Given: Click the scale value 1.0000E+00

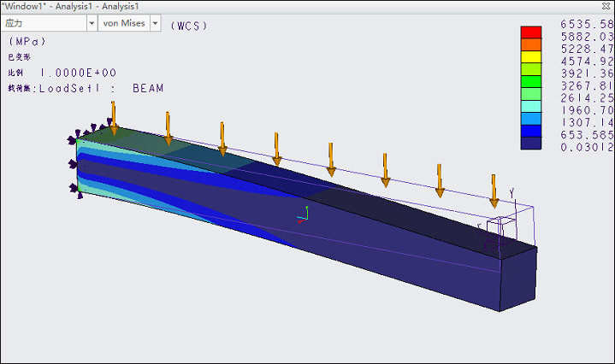Looking at the screenshot, I should (78, 73).
